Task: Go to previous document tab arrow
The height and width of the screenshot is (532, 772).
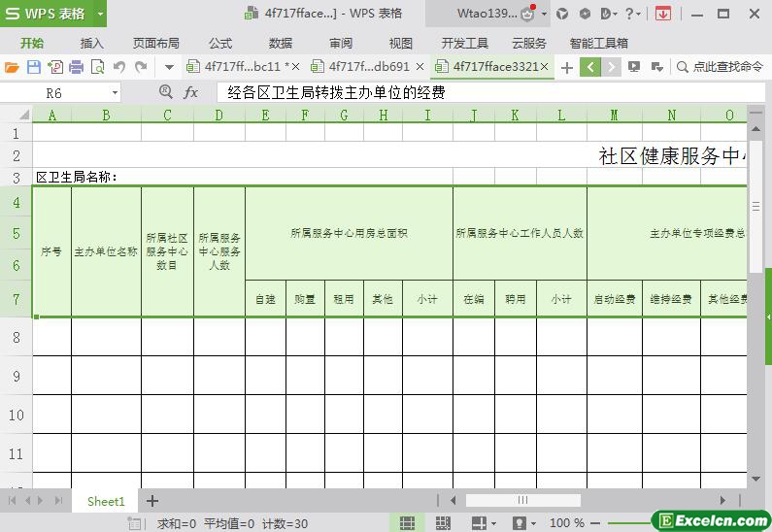Action: click(590, 67)
